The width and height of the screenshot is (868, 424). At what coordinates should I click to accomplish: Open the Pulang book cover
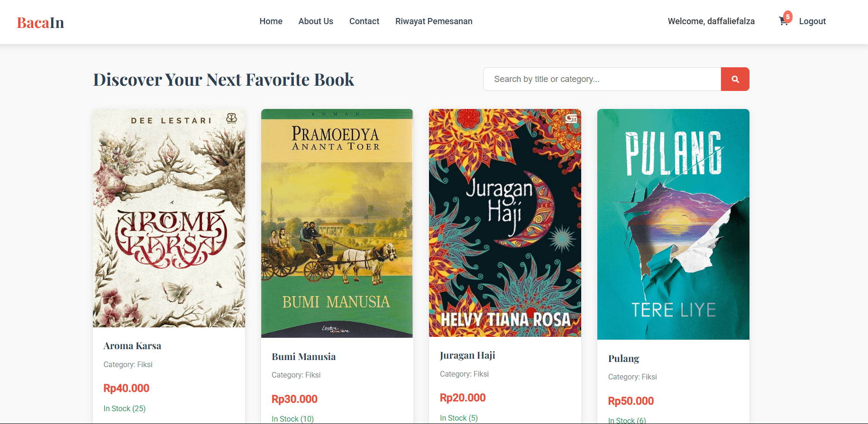(x=673, y=224)
